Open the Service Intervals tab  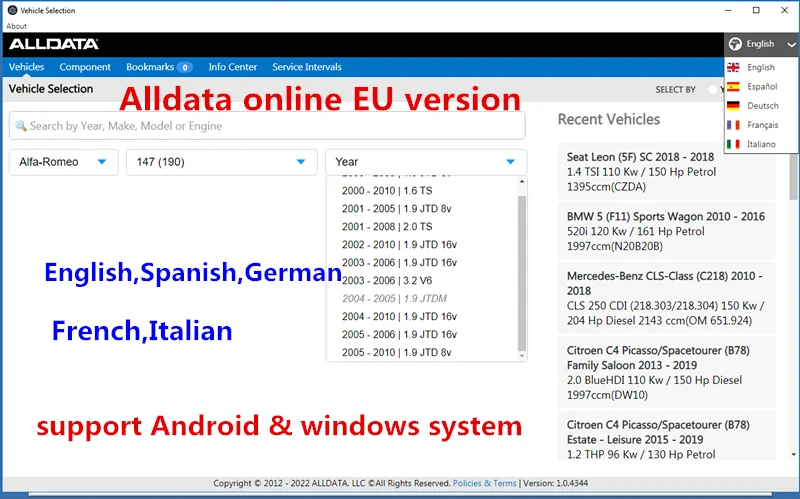click(307, 67)
